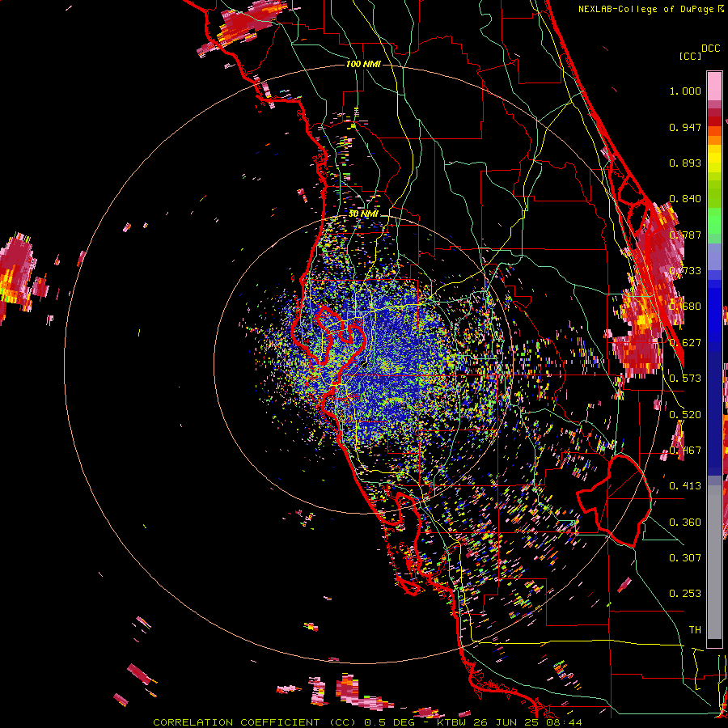Select the 0.360 scale value
728x728 pixels.
pos(685,523)
